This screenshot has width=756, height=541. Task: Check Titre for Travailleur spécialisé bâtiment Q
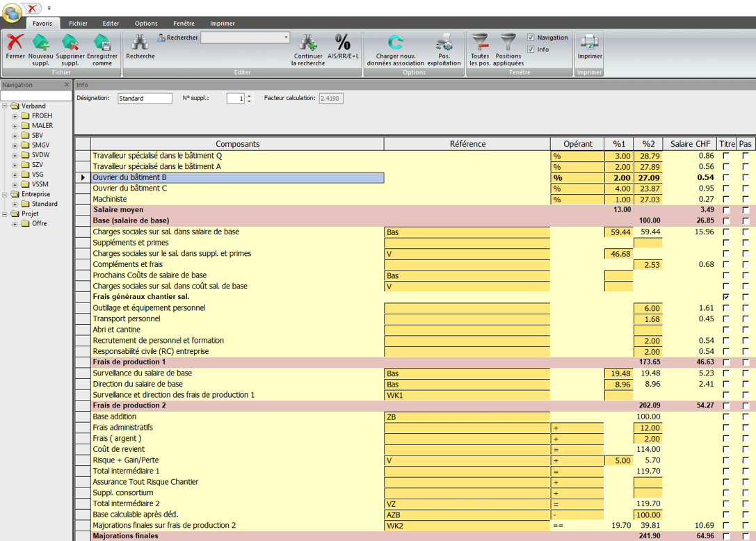point(726,156)
